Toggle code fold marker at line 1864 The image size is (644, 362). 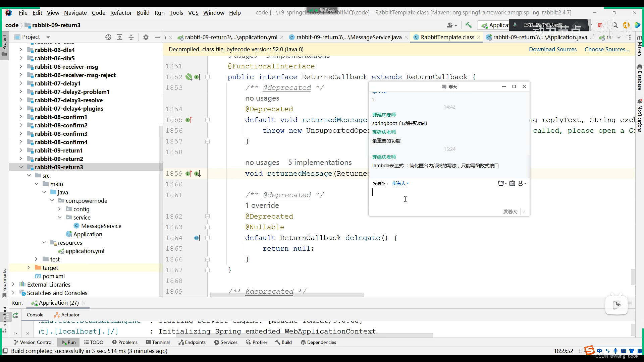(207, 238)
